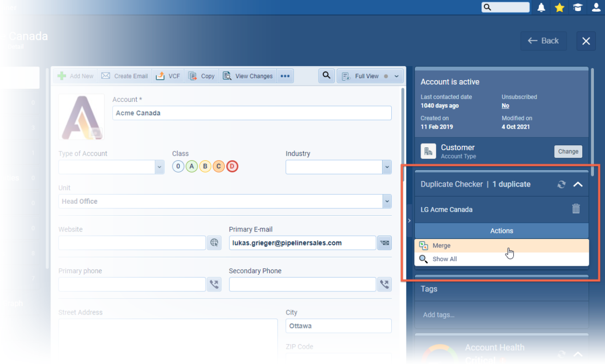Image resolution: width=605 pixels, height=364 pixels.
Task: Click View Changes in the toolbar
Action: tap(248, 76)
